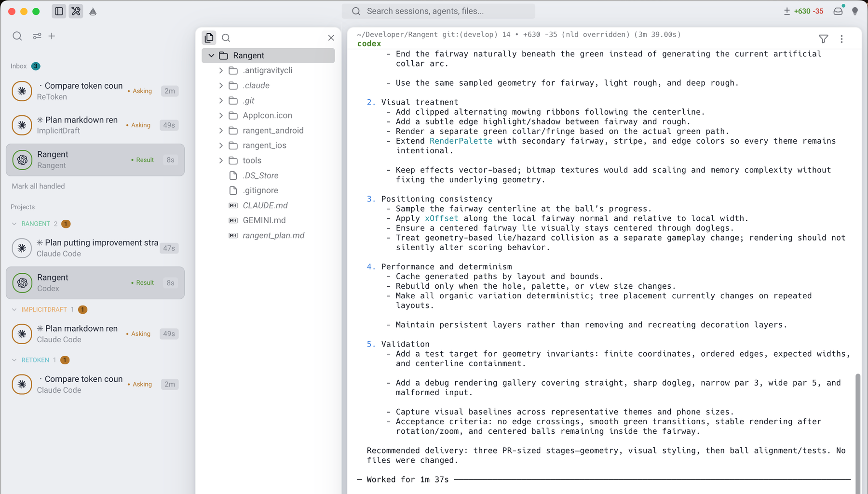Select the Rangent Codex session
The height and width of the screenshot is (494, 868).
click(95, 283)
